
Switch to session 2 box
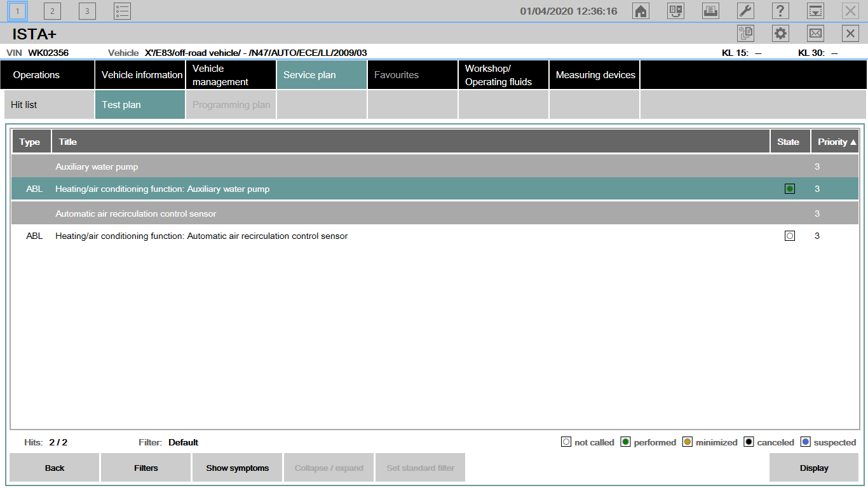(52, 11)
